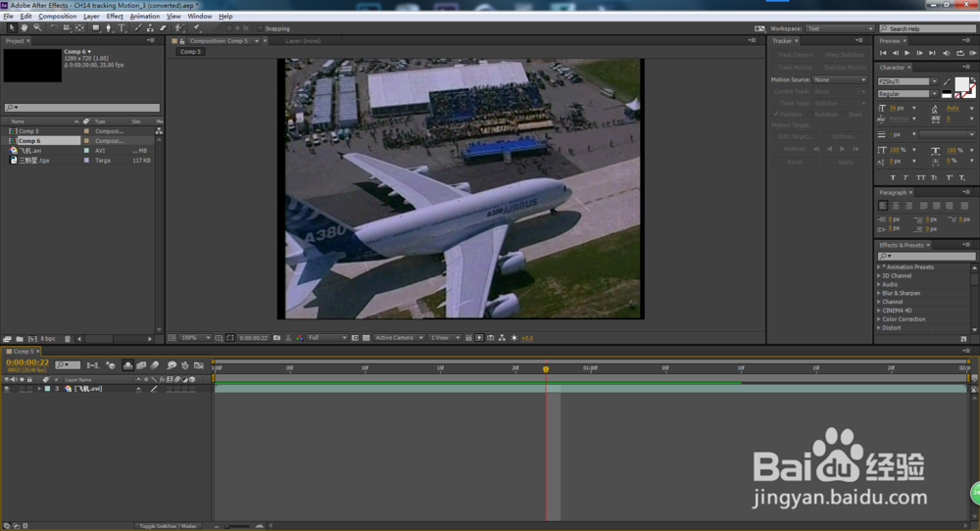
Task: Expand the 飞机.avi layer properties
Action: click(39, 389)
